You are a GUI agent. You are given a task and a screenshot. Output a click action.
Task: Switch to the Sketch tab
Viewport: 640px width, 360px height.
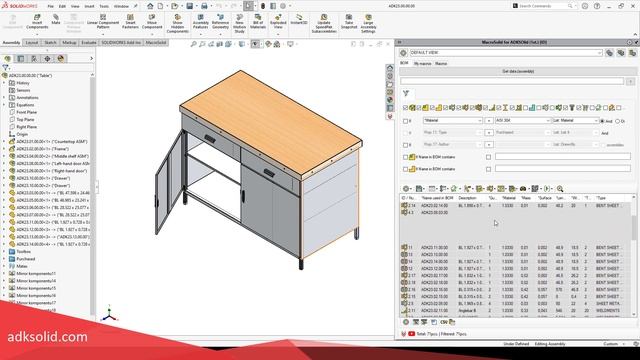50,42
